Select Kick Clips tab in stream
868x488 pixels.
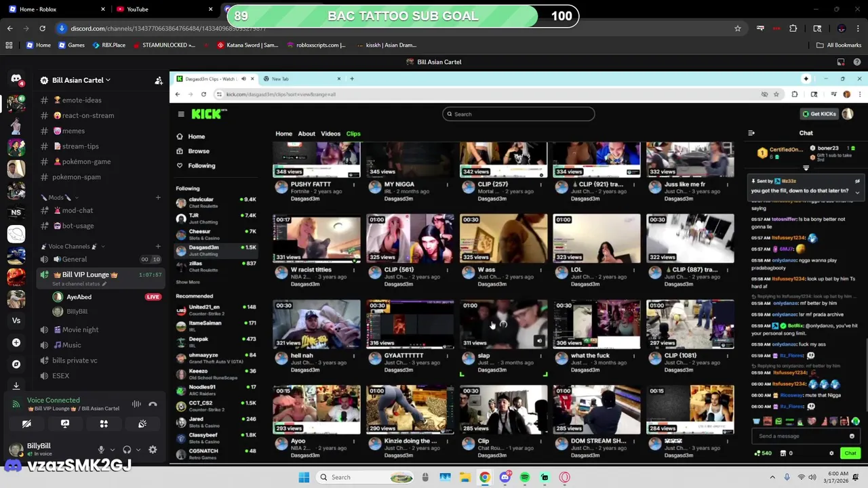click(353, 134)
